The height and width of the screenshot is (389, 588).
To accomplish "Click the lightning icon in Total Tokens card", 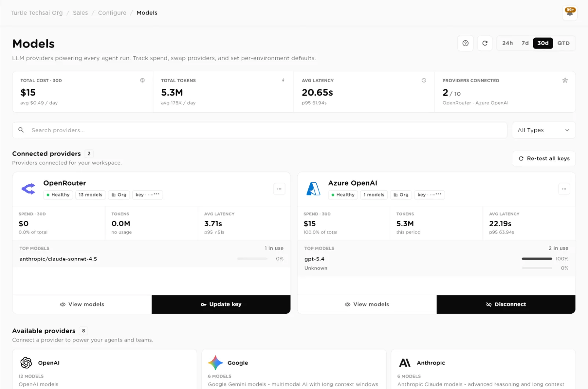I will click(283, 80).
